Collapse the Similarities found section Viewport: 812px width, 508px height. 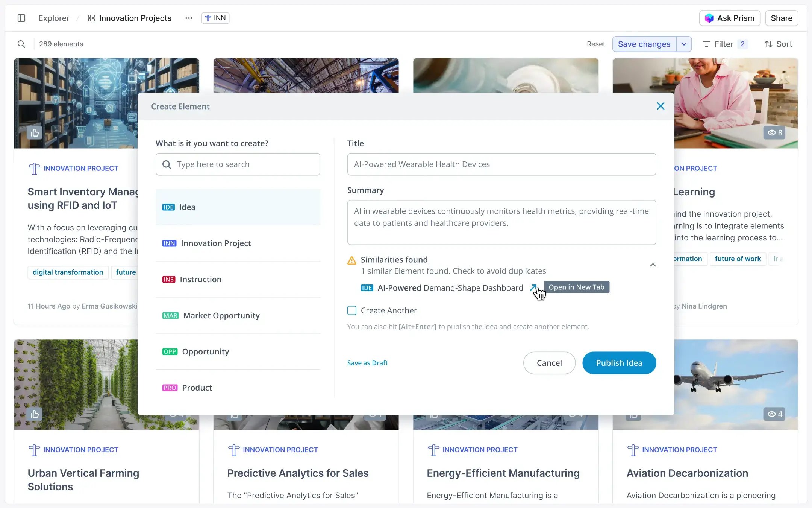[653, 265]
